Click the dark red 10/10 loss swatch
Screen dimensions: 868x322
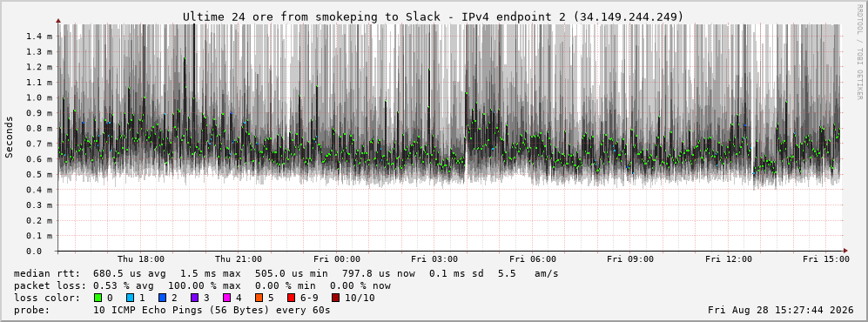(x=336, y=298)
